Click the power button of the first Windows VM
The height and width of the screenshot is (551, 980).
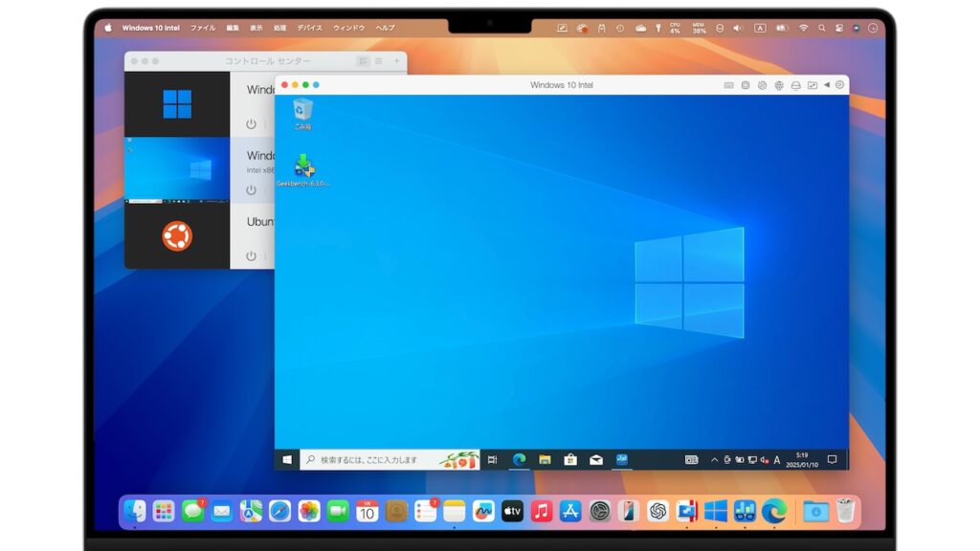[x=252, y=123]
